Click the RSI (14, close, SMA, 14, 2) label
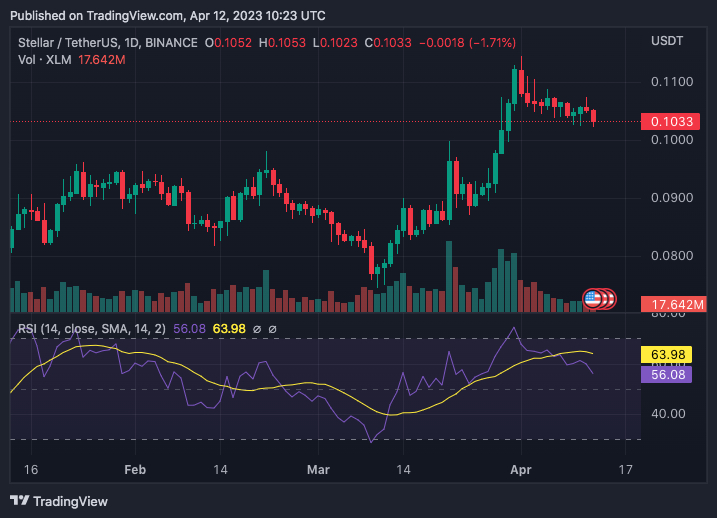Viewport: 717px width, 518px height. point(92,329)
